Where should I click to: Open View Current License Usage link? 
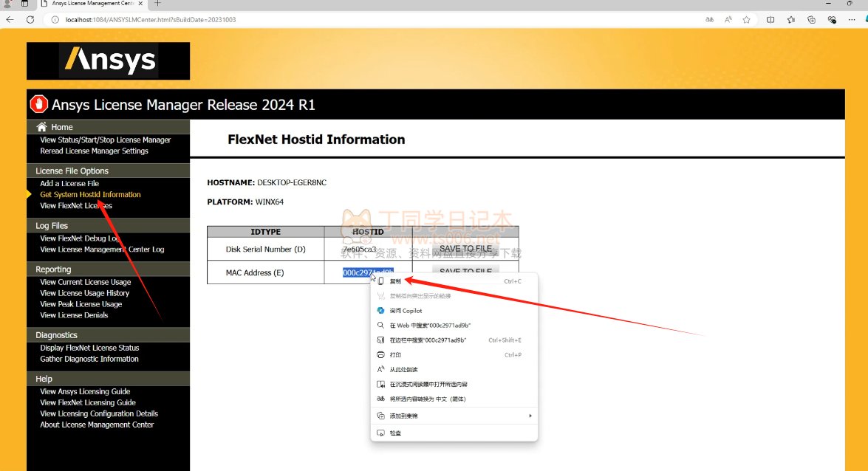(x=85, y=282)
